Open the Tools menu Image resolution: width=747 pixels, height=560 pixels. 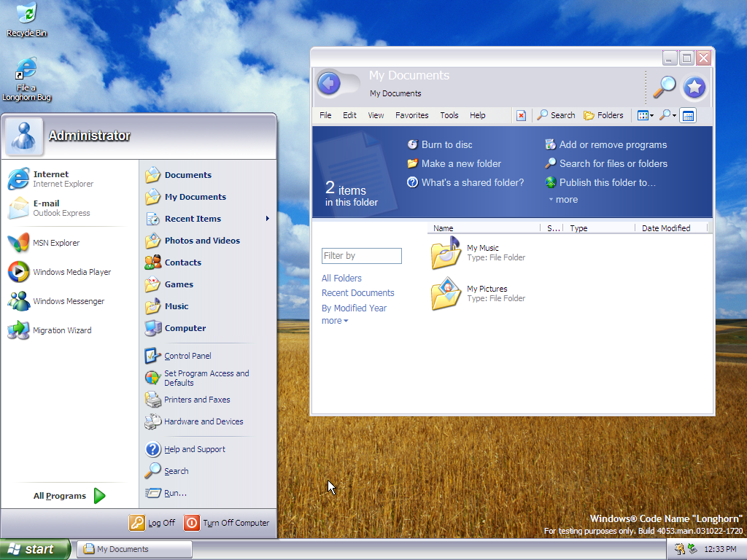[x=449, y=115]
